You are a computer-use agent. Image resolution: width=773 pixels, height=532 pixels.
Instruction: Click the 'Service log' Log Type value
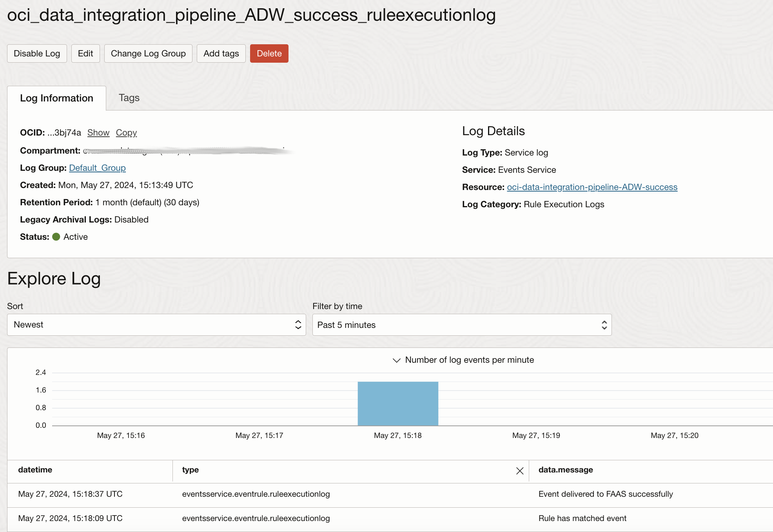(526, 152)
